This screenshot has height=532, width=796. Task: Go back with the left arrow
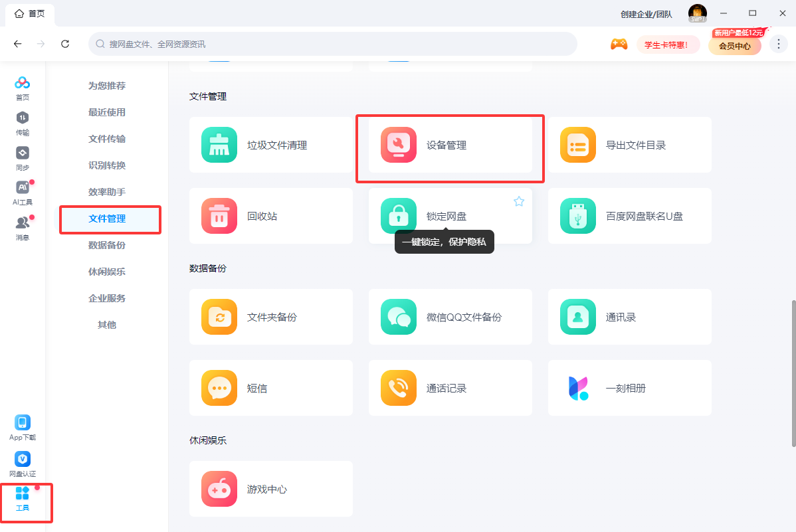18,44
